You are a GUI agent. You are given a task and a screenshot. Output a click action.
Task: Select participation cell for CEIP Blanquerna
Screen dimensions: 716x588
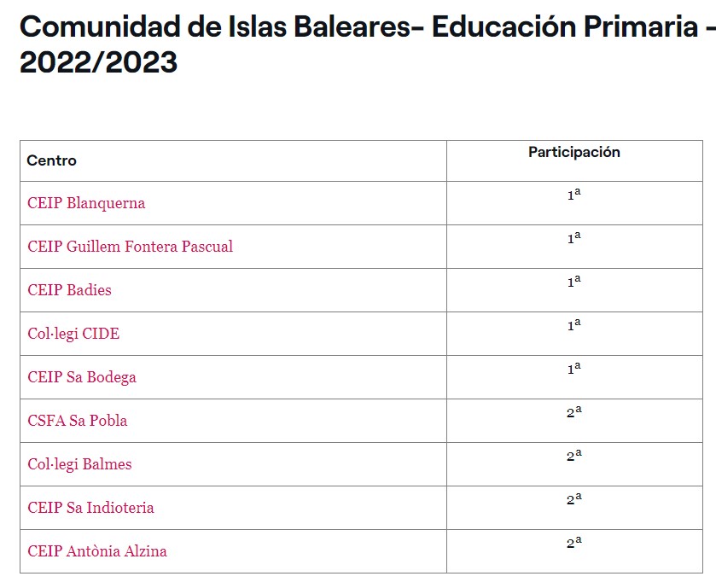574,203
